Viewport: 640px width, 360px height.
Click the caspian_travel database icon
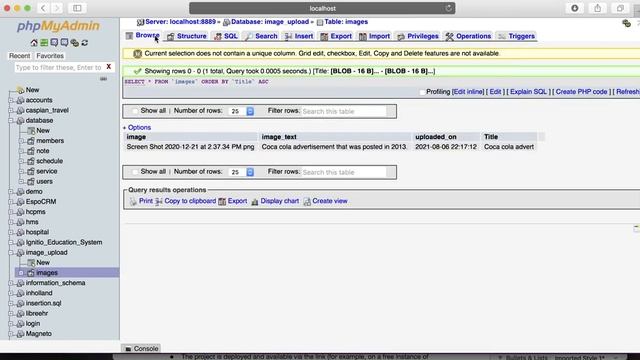point(20,110)
